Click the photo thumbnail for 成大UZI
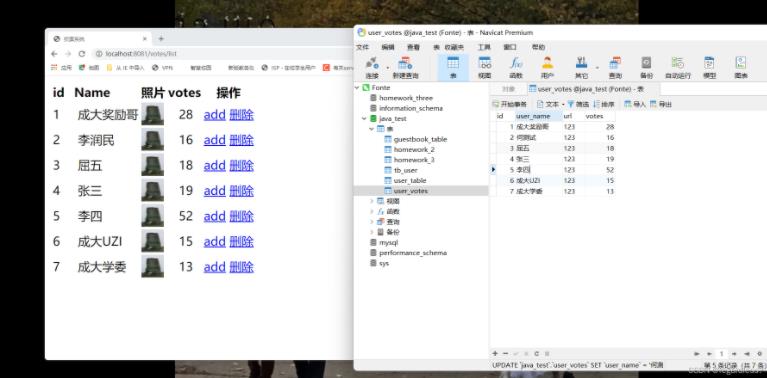The width and height of the screenshot is (767, 378). tap(153, 241)
